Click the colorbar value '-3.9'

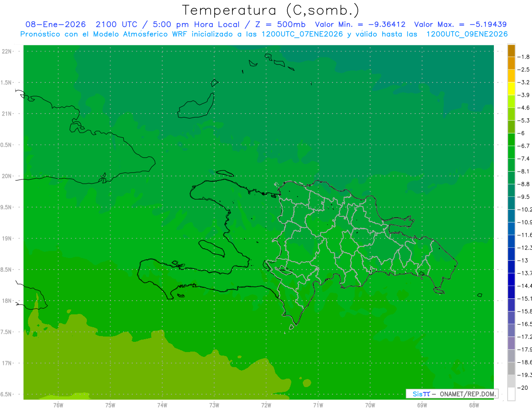pos(524,95)
